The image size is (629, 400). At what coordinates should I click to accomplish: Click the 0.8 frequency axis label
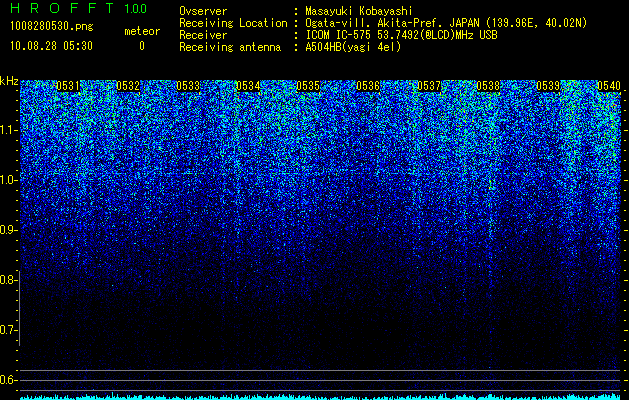[x=8, y=280]
